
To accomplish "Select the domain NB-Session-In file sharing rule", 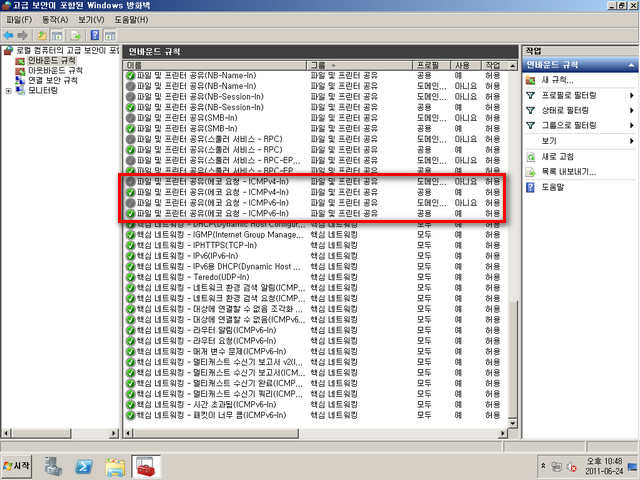I will point(315,97).
